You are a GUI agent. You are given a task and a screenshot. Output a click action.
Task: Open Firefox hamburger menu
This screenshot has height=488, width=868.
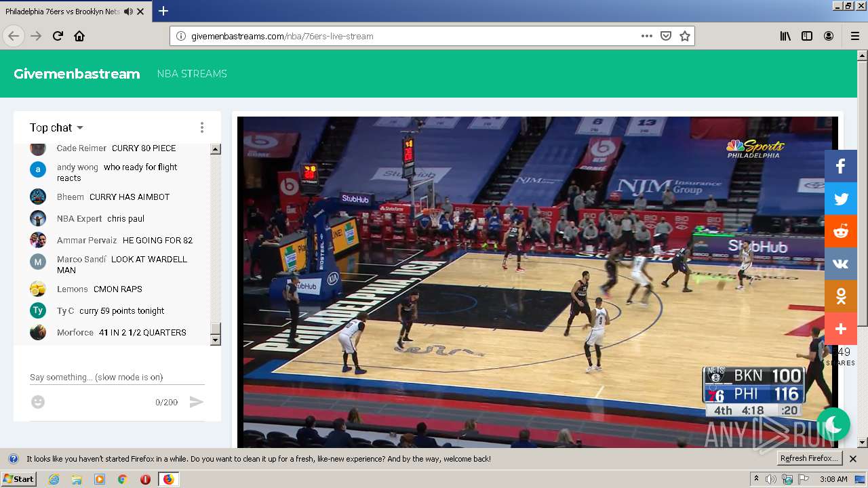click(x=854, y=36)
